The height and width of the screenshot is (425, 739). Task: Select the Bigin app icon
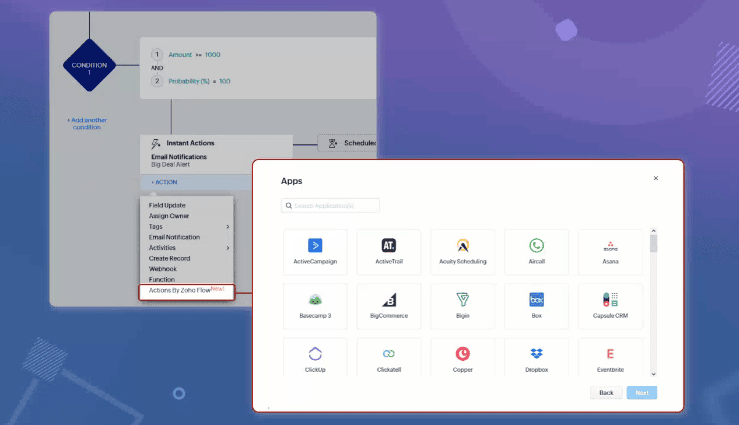point(463,300)
